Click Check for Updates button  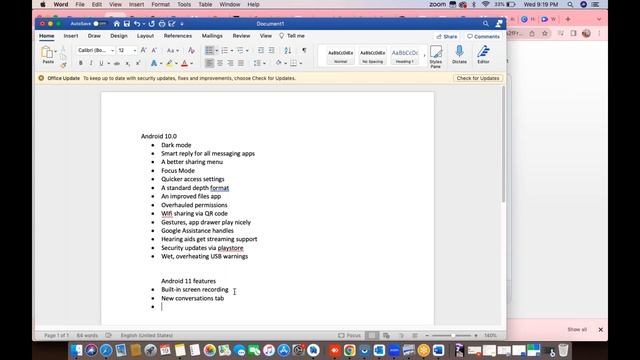point(478,78)
